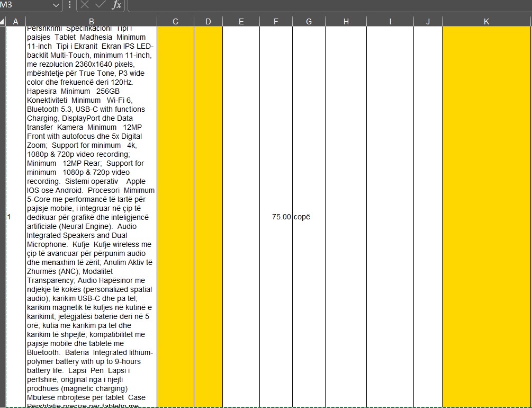
Task: Select column K header
Action: 486,21
